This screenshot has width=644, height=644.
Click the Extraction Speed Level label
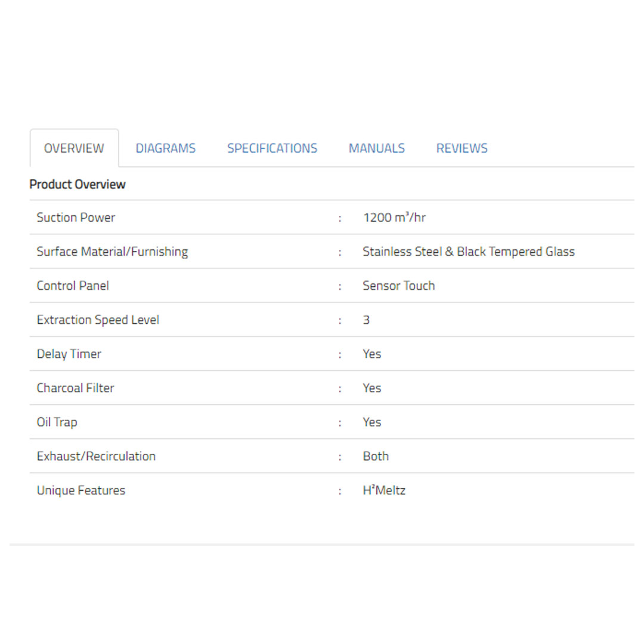pyautogui.click(x=98, y=320)
